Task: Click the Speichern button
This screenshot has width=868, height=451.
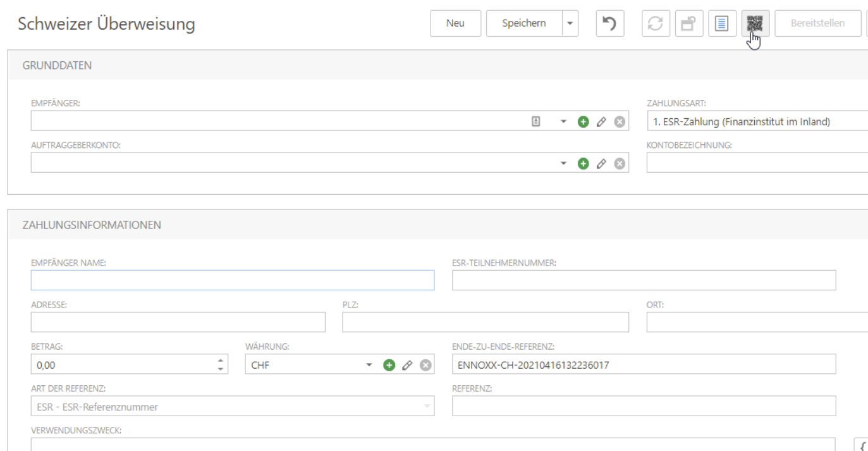Action: tap(524, 24)
